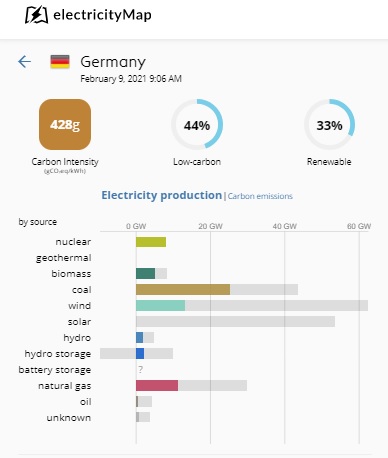
Task: Click the grey solar capacity bar
Action: (x=235, y=322)
